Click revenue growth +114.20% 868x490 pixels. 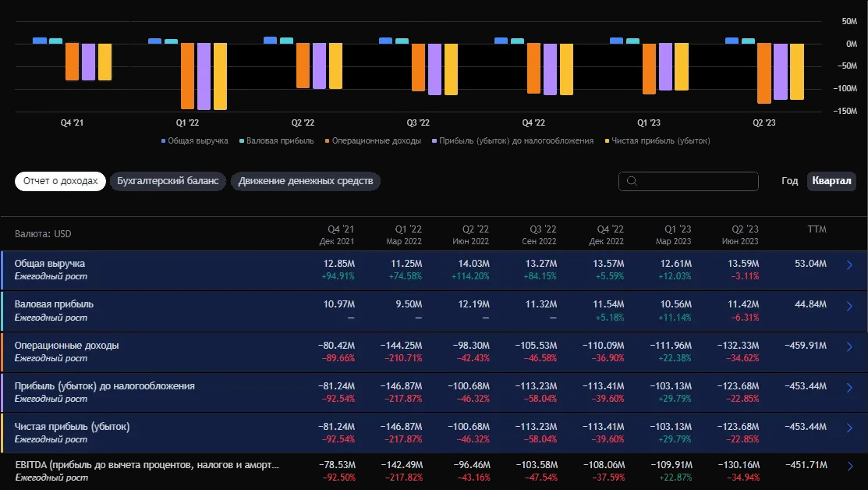point(470,276)
